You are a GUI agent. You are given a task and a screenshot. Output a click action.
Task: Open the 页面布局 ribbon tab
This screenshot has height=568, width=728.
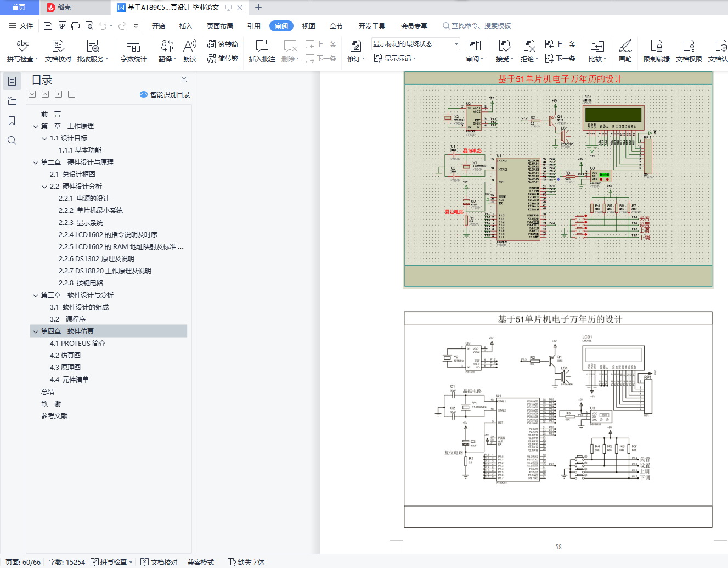219,26
